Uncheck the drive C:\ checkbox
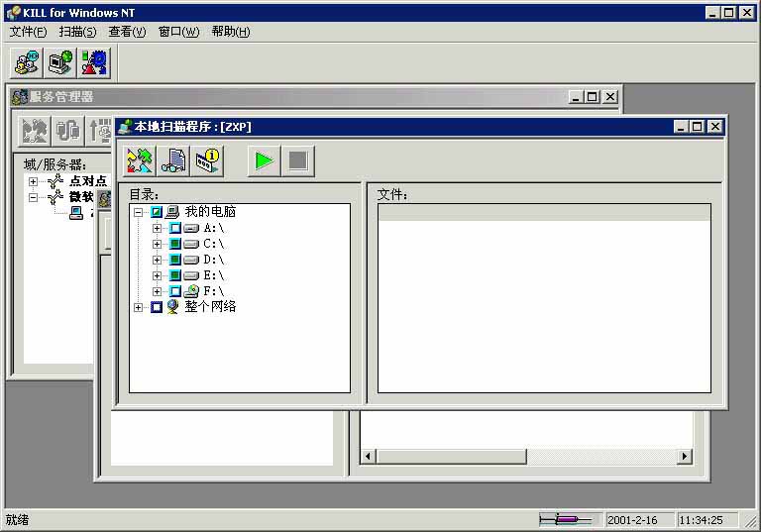The height and width of the screenshot is (532, 761). pos(174,244)
